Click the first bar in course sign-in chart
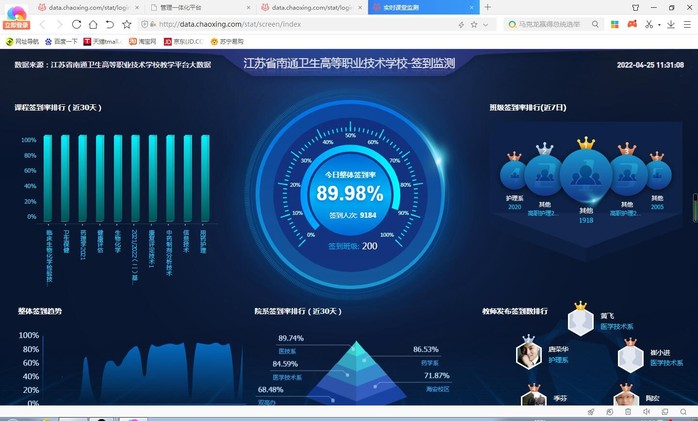Image resolution: width=698 pixels, height=421 pixels. coord(48,178)
